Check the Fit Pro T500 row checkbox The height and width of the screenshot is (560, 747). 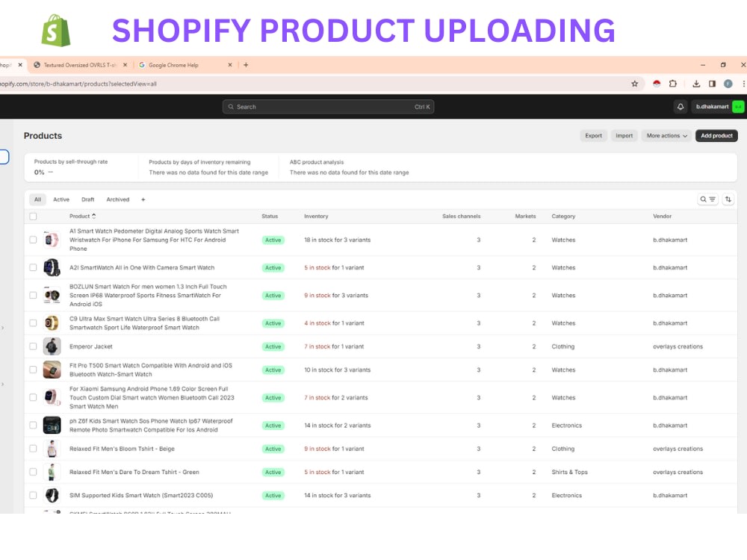pos(33,370)
